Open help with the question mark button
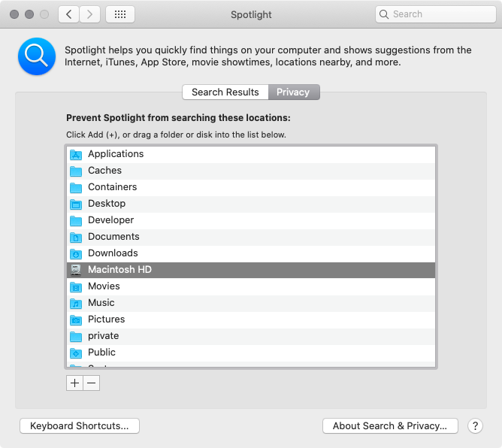 click(x=475, y=426)
